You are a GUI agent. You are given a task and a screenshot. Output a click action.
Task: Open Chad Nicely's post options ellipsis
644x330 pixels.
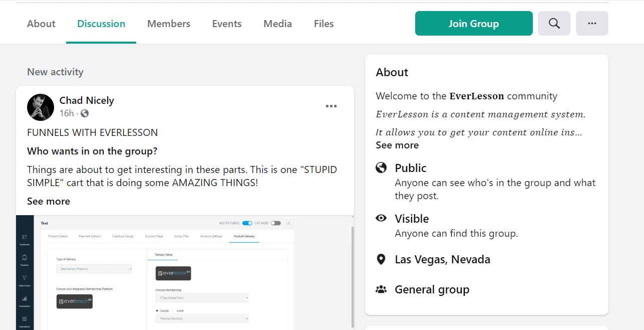[x=331, y=106]
